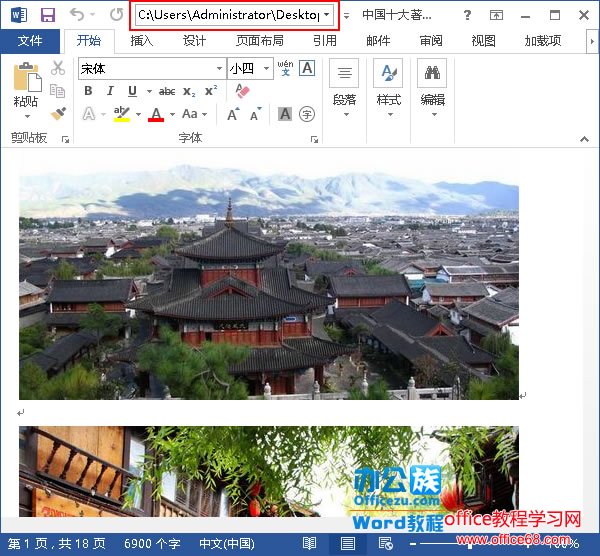Image resolution: width=600 pixels, height=556 pixels.
Task: Open the 页面布局 Page Layout tab
Action: pyautogui.click(x=260, y=41)
